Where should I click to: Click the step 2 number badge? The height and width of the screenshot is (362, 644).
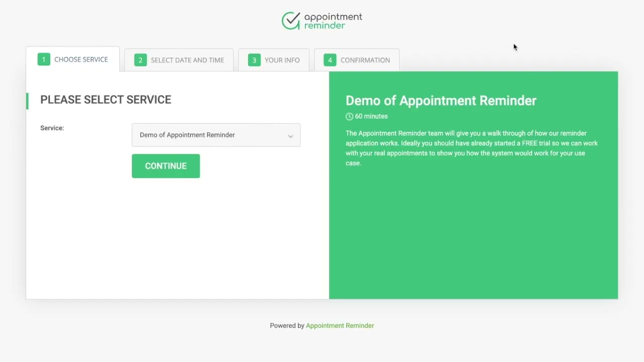point(140,60)
